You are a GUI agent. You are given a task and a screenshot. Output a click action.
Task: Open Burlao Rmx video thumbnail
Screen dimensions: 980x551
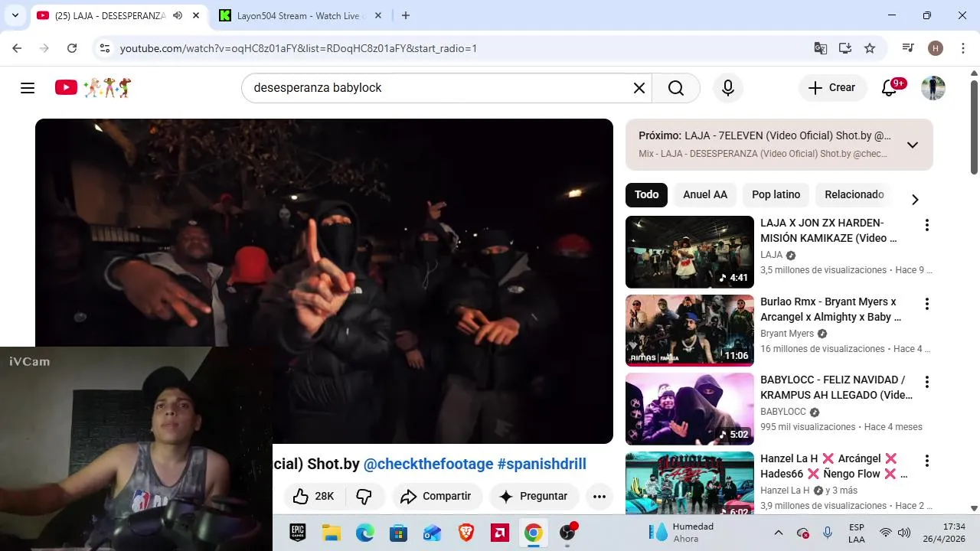[690, 331]
